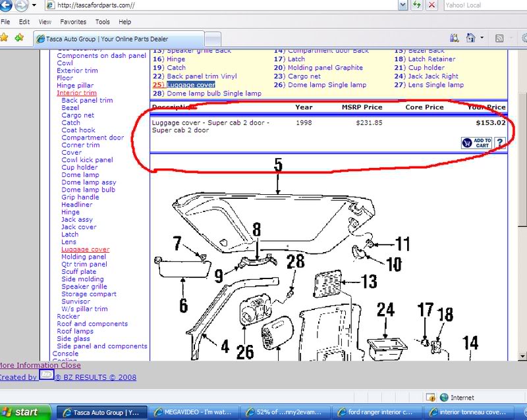Viewport: 527px width, 420px height.
Task: Click the Internet zone globe icon
Action: pyautogui.click(x=444, y=398)
